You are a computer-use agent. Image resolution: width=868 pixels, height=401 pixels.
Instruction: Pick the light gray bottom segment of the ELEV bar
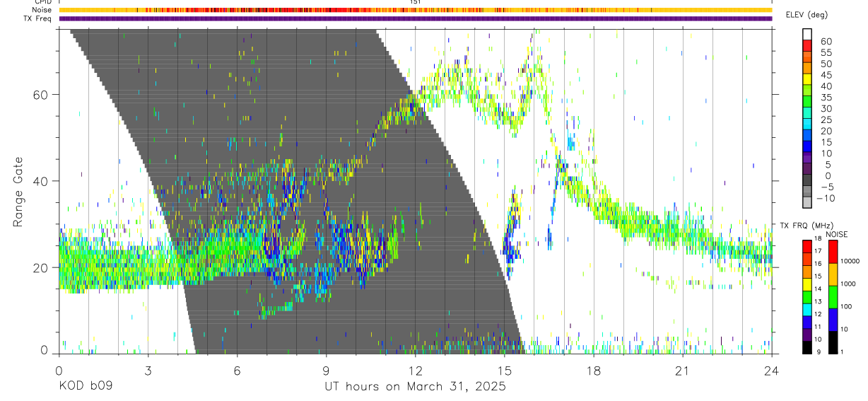click(x=807, y=202)
